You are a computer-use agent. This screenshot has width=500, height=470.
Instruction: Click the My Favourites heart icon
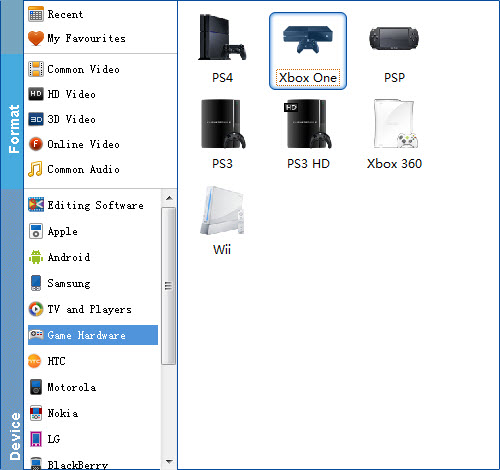coord(35,38)
